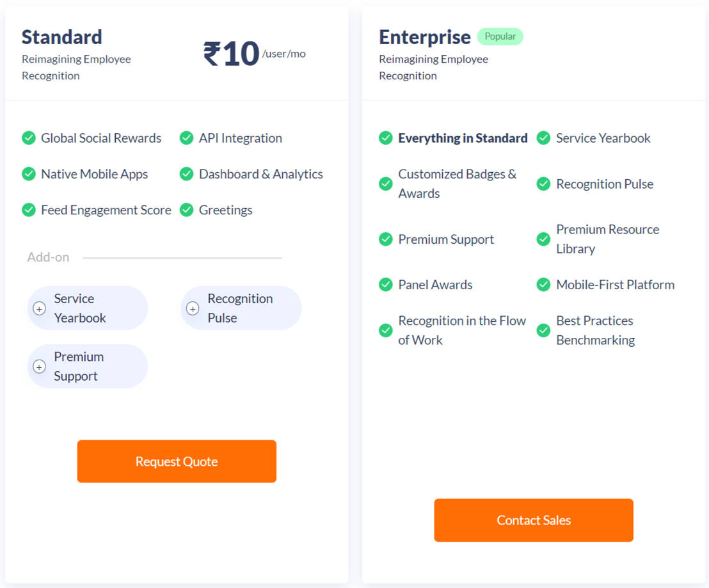Click green check beside Global Social Rewards

29,138
